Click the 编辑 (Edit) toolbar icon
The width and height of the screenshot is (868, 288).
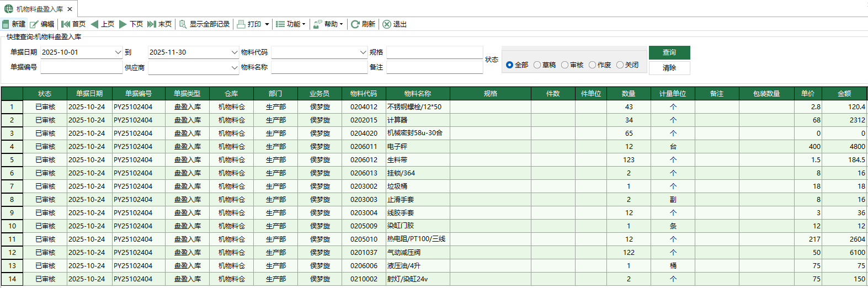[x=34, y=24]
